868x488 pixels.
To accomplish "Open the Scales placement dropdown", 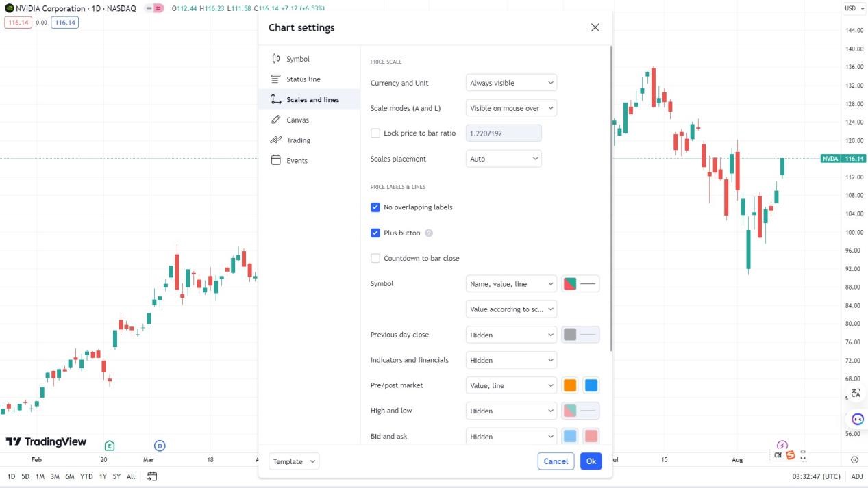I will pos(504,159).
